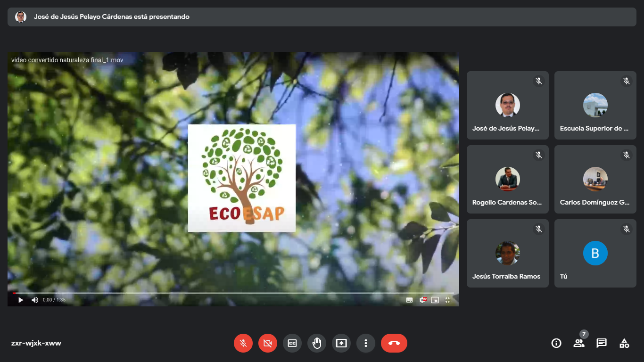Click muted mic icon on Tú tile
644x362 pixels.
(x=627, y=229)
